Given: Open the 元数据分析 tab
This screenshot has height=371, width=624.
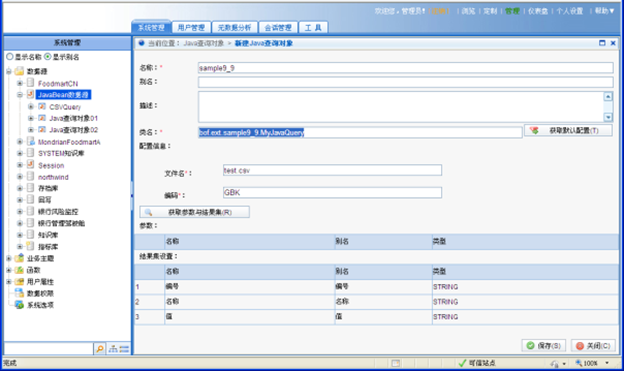Looking at the screenshot, I should [234, 27].
